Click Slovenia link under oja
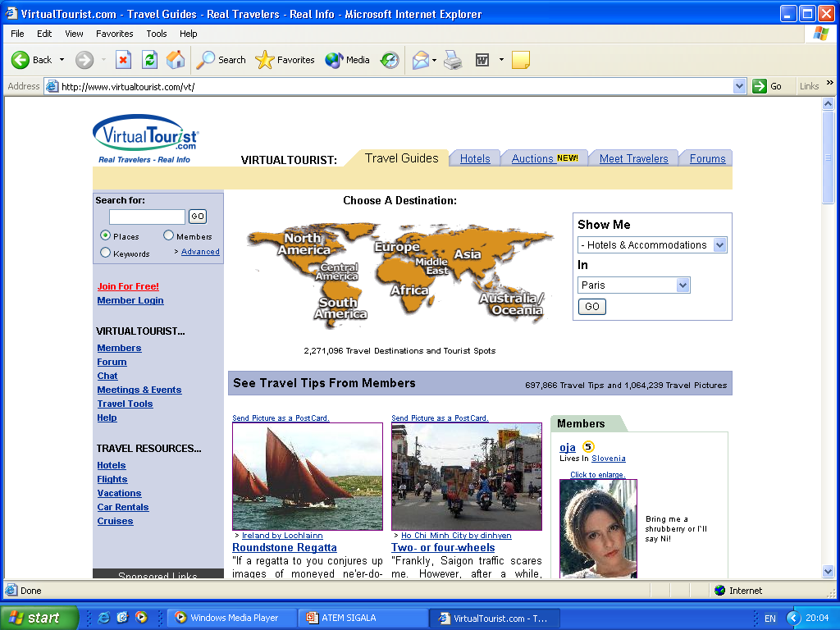Viewport: 840px width, 630px height. (608, 459)
